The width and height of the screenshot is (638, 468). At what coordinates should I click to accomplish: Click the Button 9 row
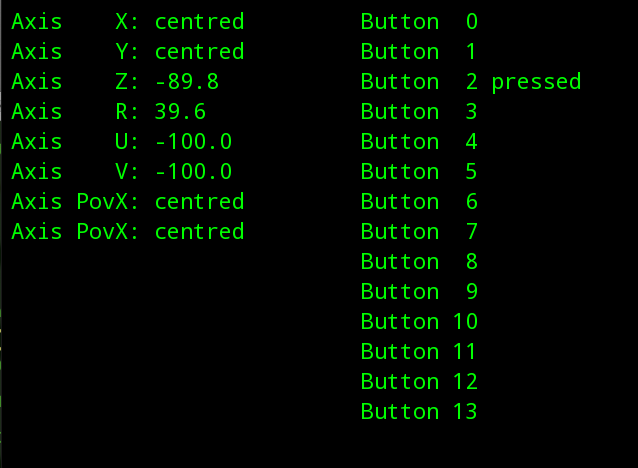pyautogui.click(x=419, y=291)
